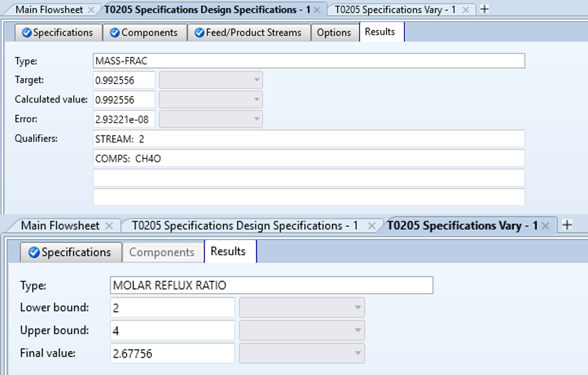The height and width of the screenshot is (375, 588).
Task: Expand the Error units dropdown
Action: pyautogui.click(x=257, y=119)
